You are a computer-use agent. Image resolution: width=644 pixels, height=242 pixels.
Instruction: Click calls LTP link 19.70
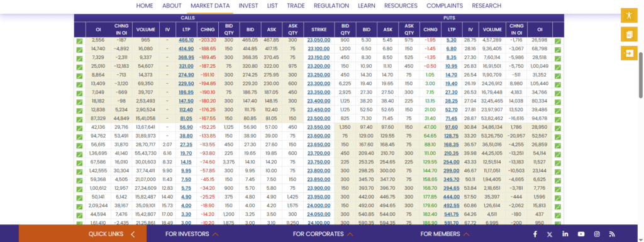(x=186, y=153)
